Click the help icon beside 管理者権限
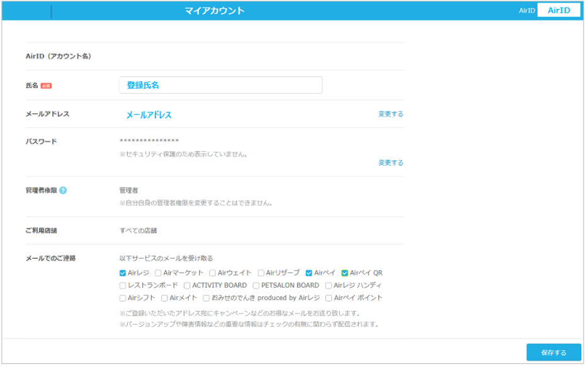Viewport: 588px width, 367px height. click(63, 191)
